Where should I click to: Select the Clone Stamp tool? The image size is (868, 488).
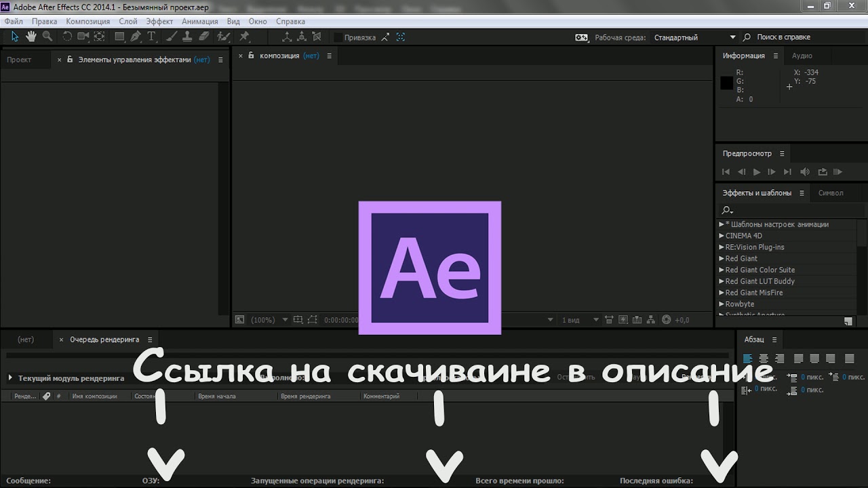188,37
